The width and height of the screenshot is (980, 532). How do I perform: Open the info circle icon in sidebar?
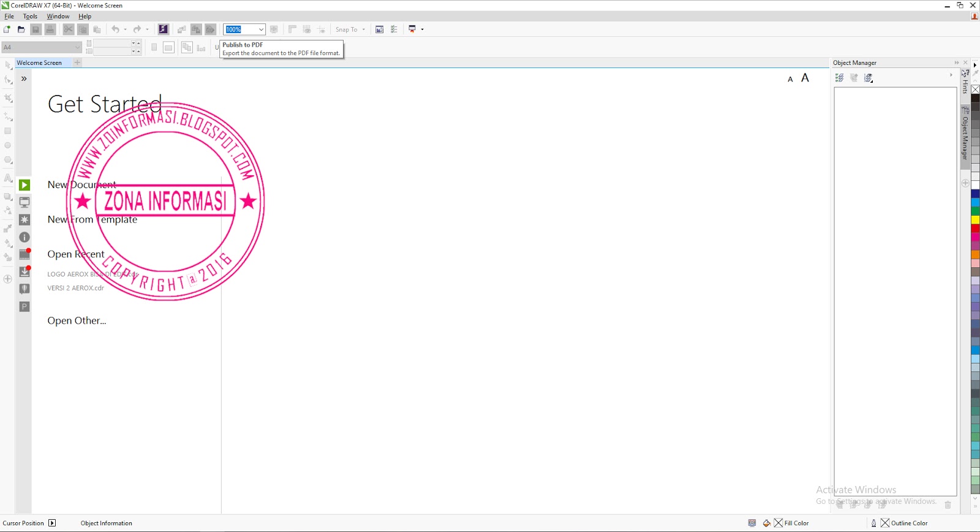pos(24,237)
